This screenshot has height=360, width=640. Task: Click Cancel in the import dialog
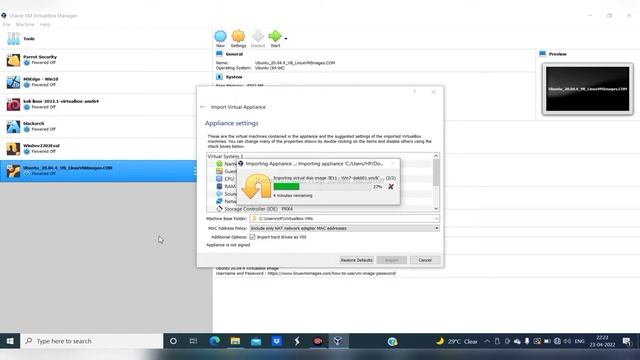point(425,260)
